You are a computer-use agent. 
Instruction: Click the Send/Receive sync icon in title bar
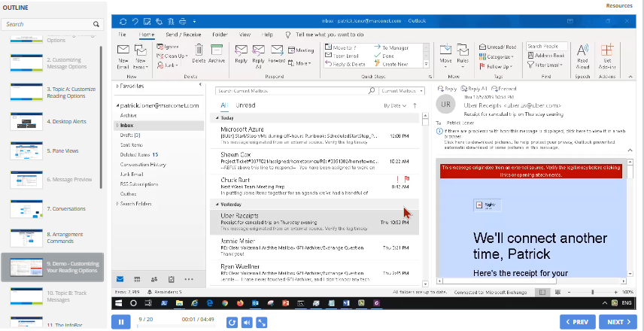(x=123, y=21)
